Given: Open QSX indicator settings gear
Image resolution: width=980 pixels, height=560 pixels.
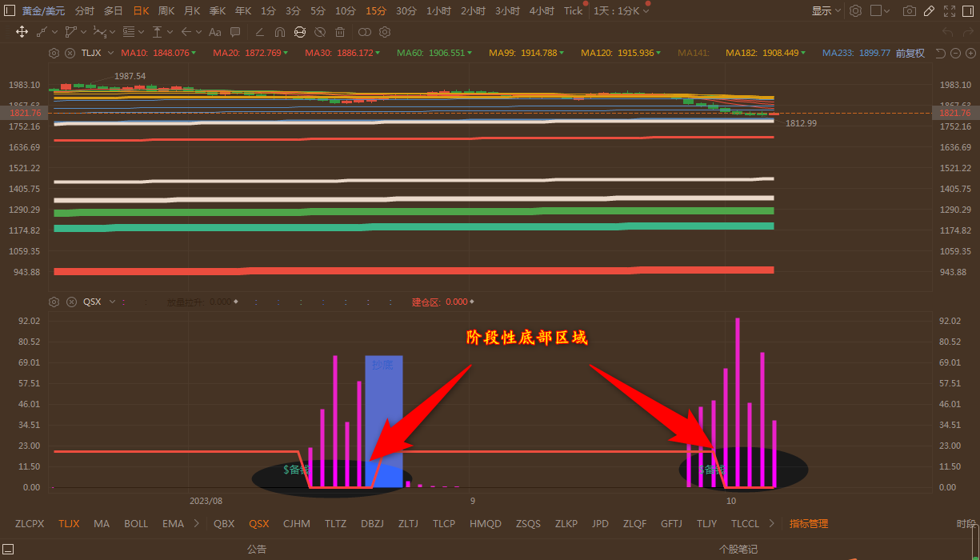Looking at the screenshot, I should tap(54, 302).
